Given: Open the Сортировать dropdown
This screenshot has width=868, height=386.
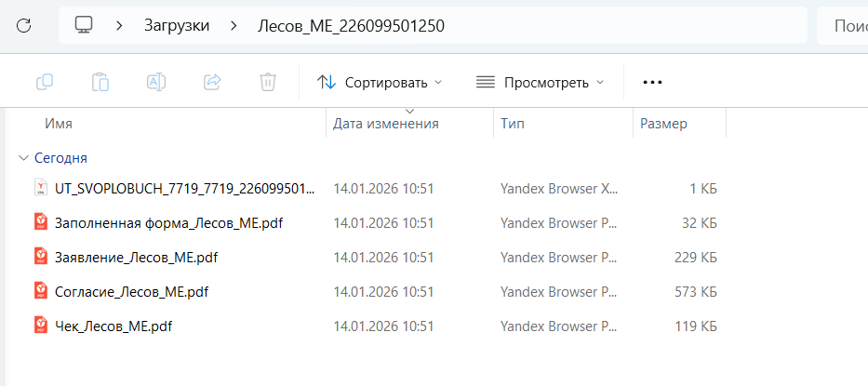Looking at the screenshot, I should tap(380, 83).
